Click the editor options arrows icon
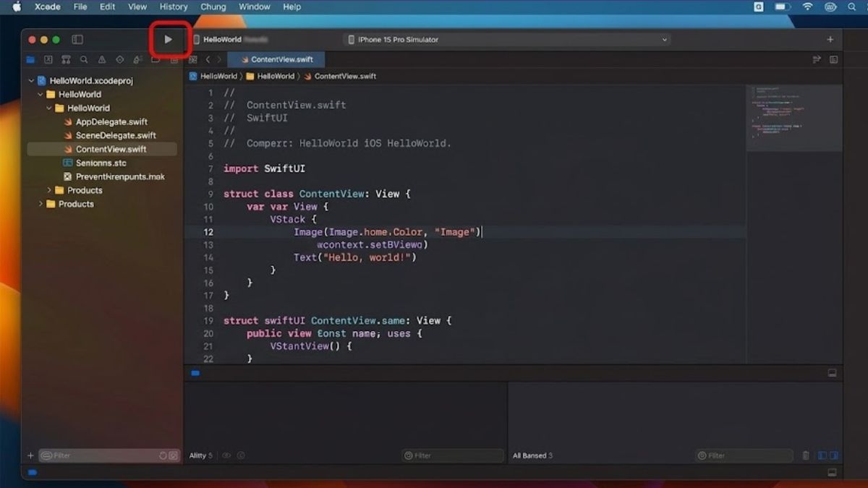This screenshot has width=868, height=488. pyautogui.click(x=817, y=60)
